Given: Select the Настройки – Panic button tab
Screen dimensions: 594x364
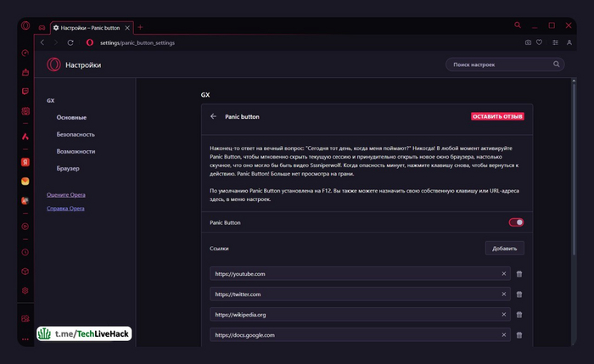Looking at the screenshot, I should (x=92, y=28).
